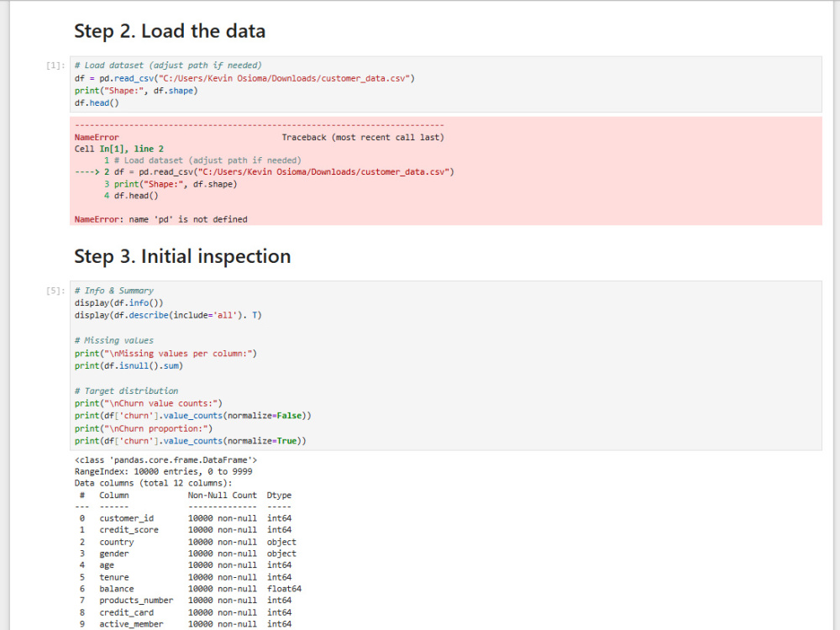
Task: Click 'RangeIndex: 10000 entries, 0 to 9999' output
Action: 164,471
